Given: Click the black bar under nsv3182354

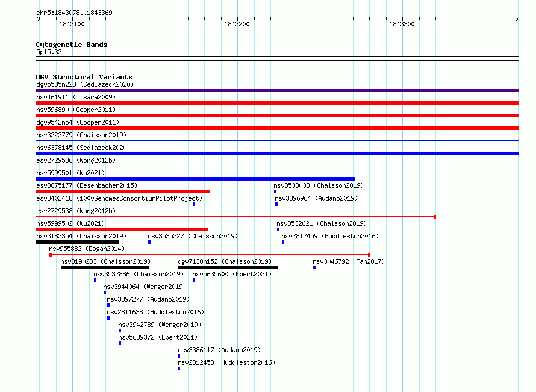Looking at the screenshot, I should (78, 242).
